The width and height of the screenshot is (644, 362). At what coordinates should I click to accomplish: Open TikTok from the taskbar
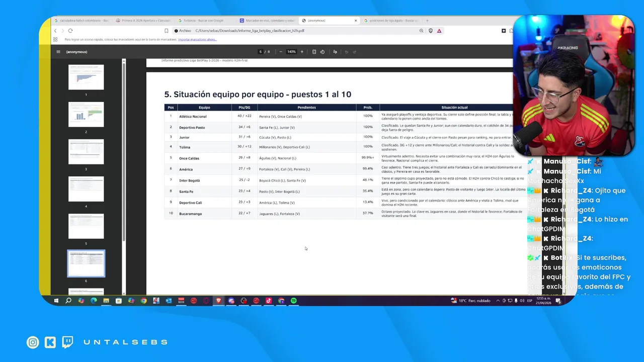tap(269, 301)
